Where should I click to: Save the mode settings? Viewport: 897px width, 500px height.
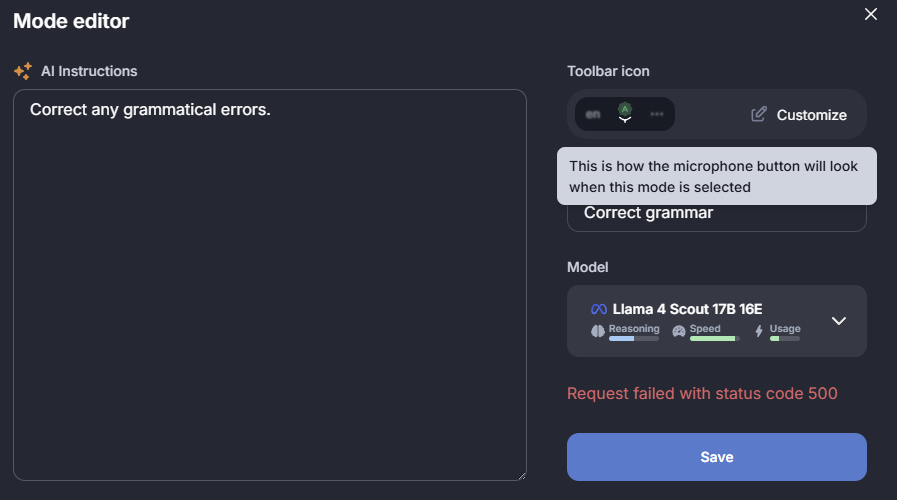[x=717, y=457]
